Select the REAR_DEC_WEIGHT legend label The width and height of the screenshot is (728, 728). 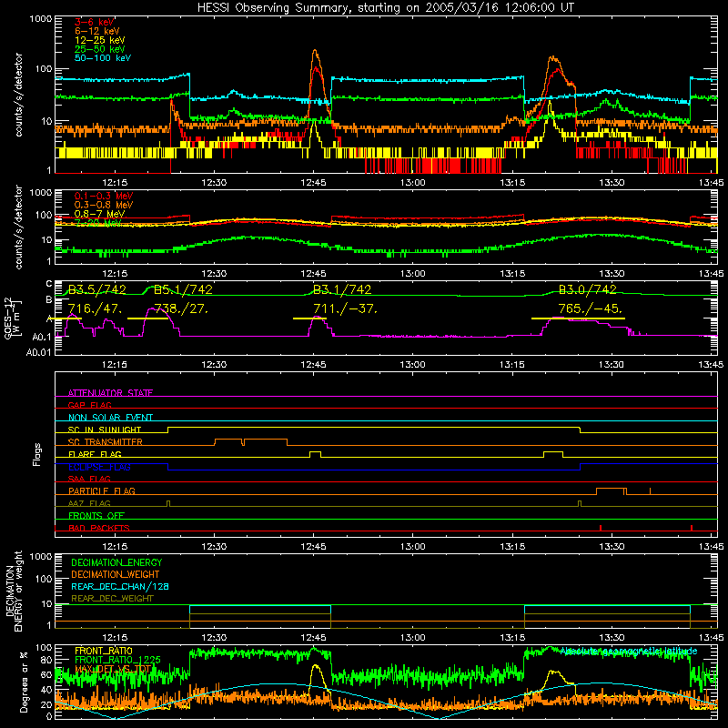coord(112,599)
